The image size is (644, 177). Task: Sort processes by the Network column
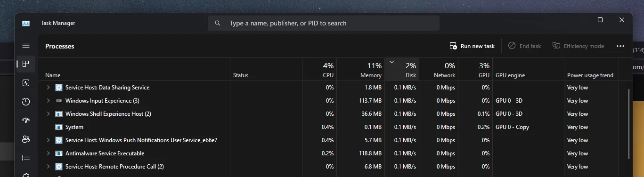point(439,69)
